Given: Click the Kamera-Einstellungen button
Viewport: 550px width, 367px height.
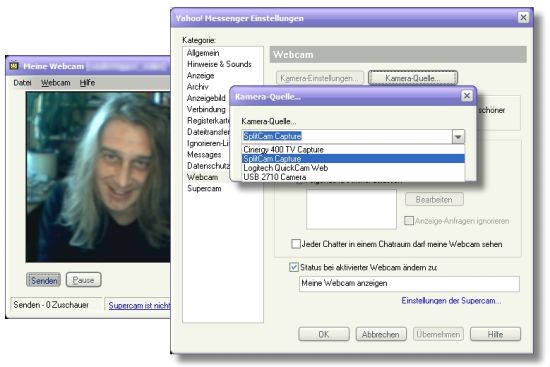Looking at the screenshot, I should [x=320, y=78].
